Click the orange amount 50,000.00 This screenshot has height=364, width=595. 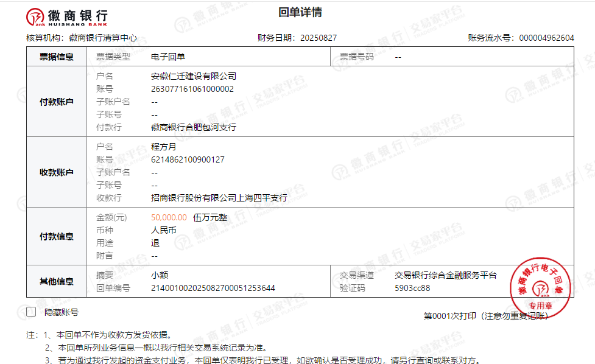169,217
